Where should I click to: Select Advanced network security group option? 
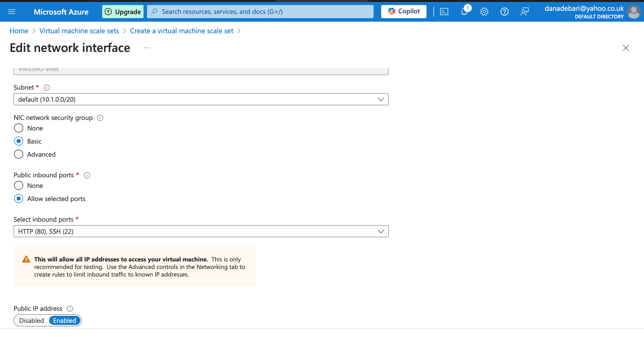19,154
